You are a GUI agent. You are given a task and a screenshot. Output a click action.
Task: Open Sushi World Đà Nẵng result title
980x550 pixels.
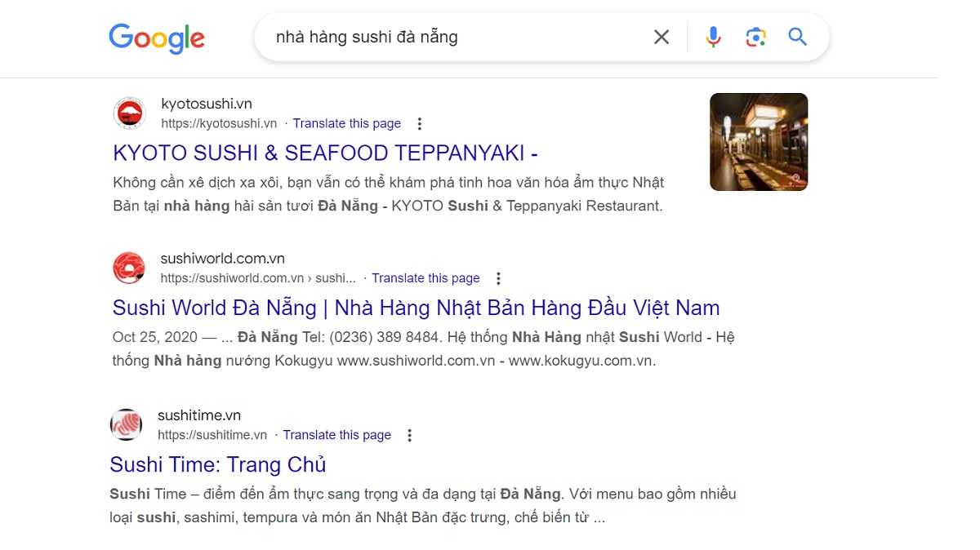[416, 308]
